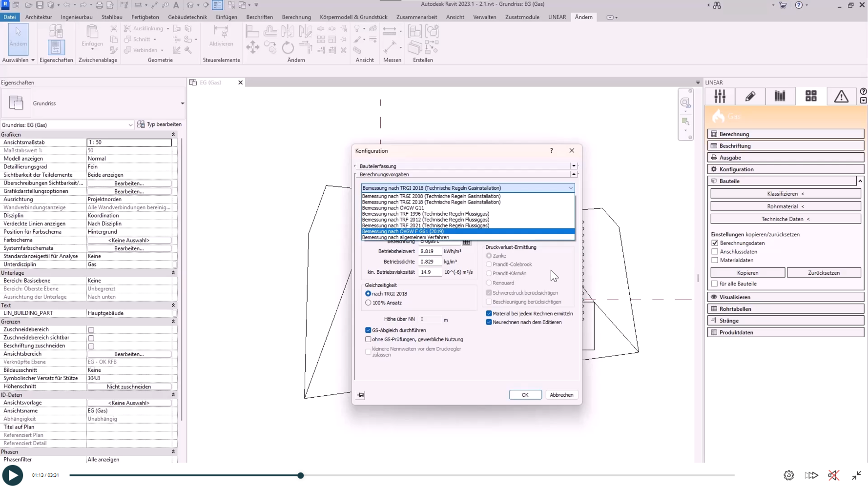Open the Grundriss: EG (Gas) view dropdown

point(130,125)
